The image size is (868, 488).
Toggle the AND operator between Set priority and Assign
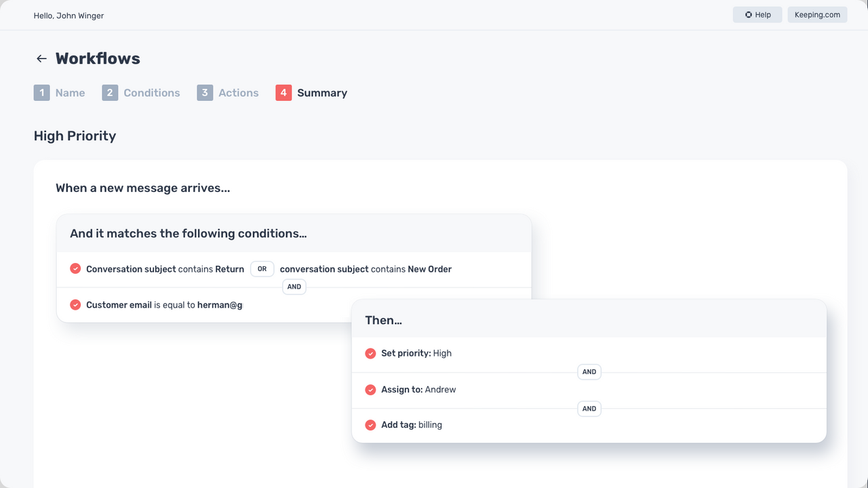589,371
